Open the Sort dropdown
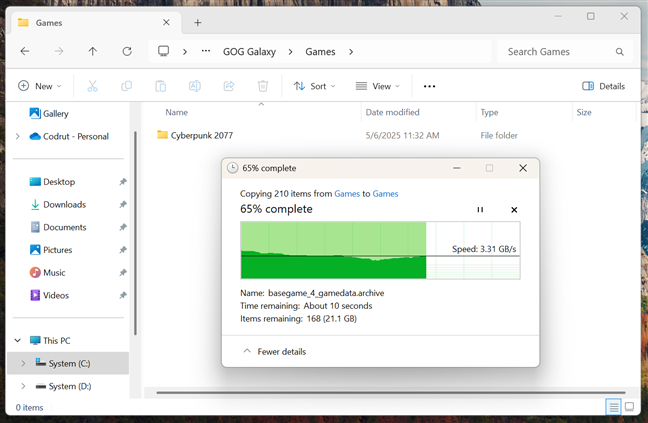Screen dimensions: 648x423 click(x=314, y=86)
